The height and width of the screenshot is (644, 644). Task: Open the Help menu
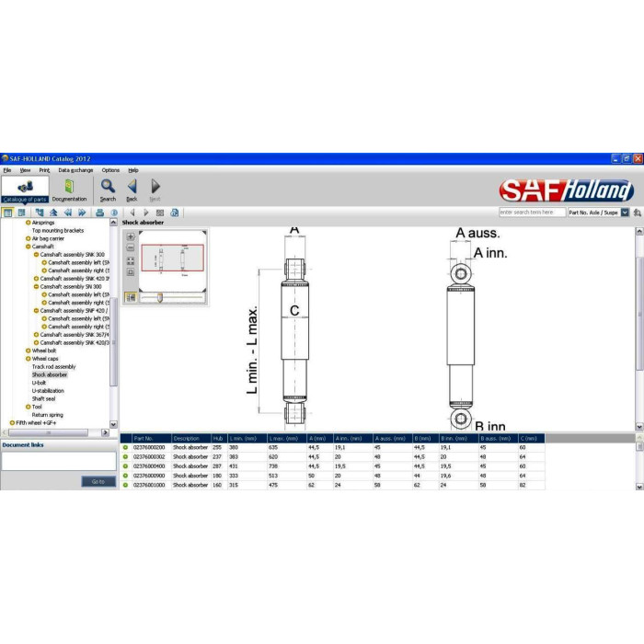point(133,170)
